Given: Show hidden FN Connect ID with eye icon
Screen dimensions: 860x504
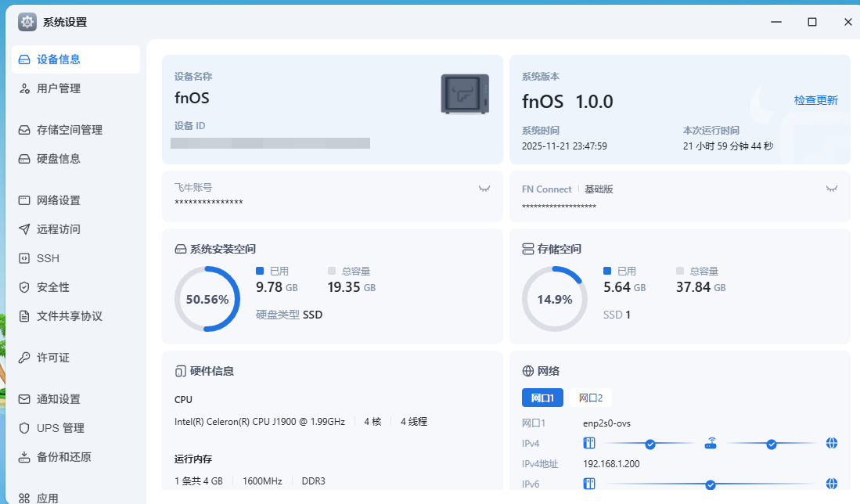Looking at the screenshot, I should (832, 189).
